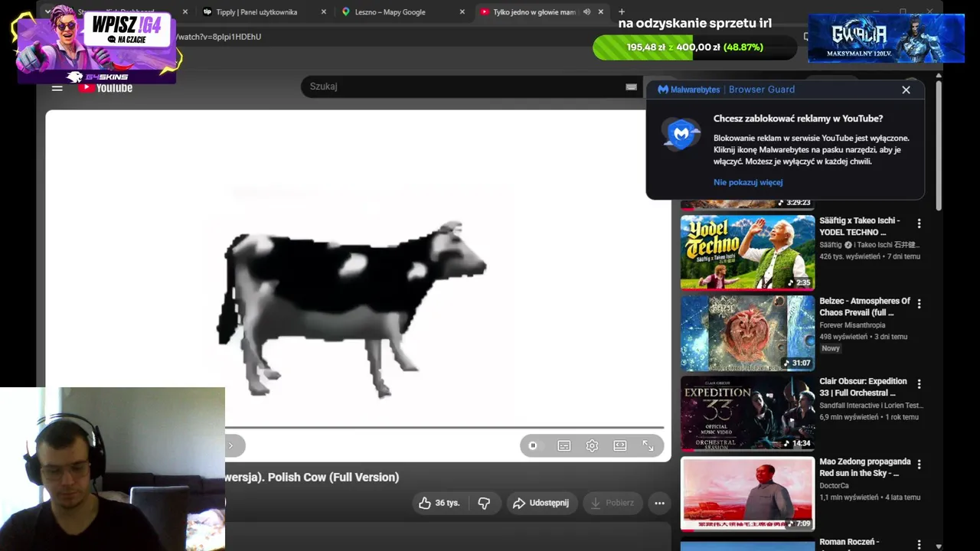Open the YouTube guide hamburger menu
The width and height of the screenshot is (980, 551).
click(x=57, y=88)
